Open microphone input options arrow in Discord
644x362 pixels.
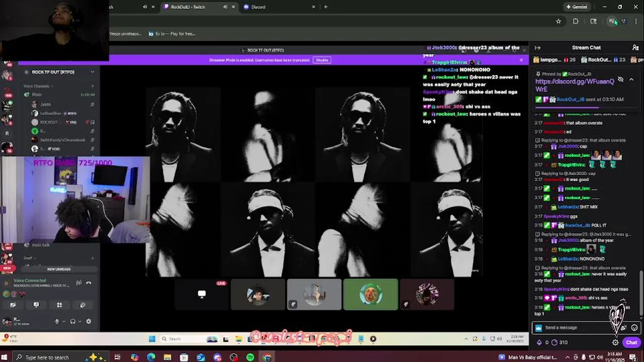63,321
